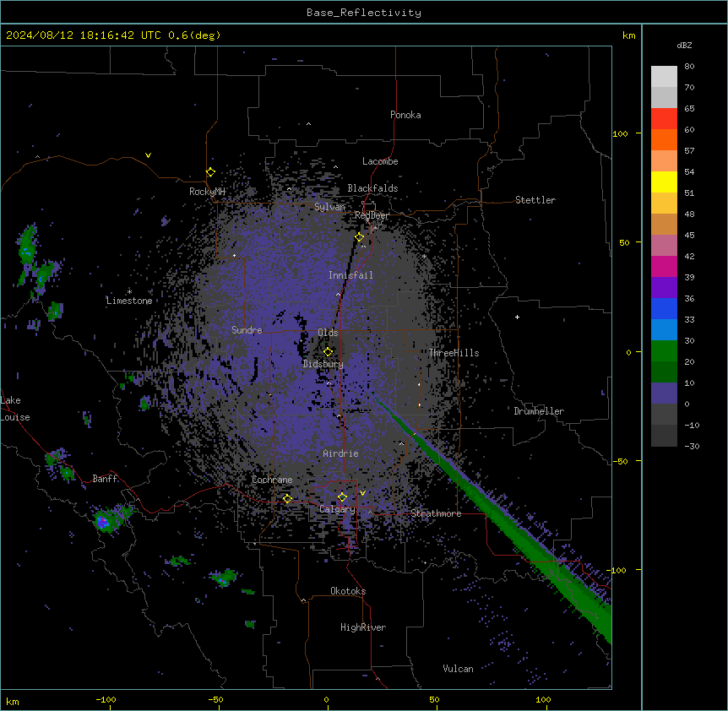Select the purple 36-39 dBZ legend swatch
The image size is (728, 711).
coord(664,288)
